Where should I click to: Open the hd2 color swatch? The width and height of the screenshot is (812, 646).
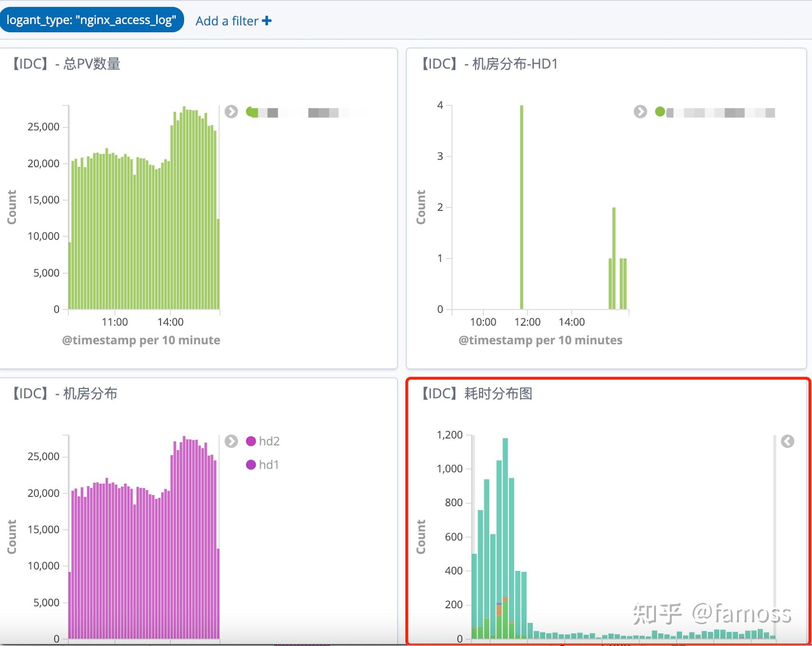[250, 441]
